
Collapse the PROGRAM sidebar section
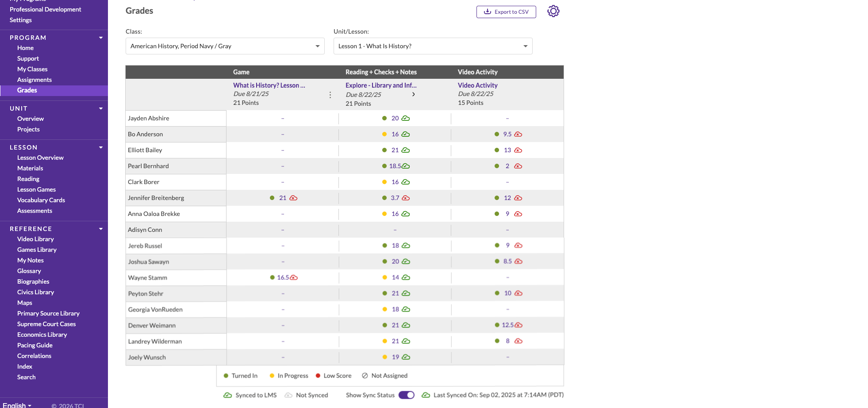coord(101,38)
